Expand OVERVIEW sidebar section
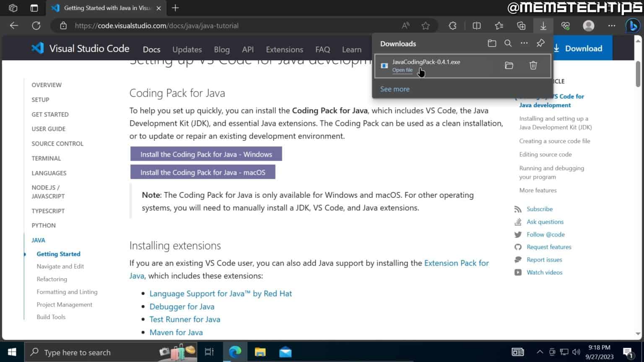Screen dimensions: 644x362 coord(47,85)
